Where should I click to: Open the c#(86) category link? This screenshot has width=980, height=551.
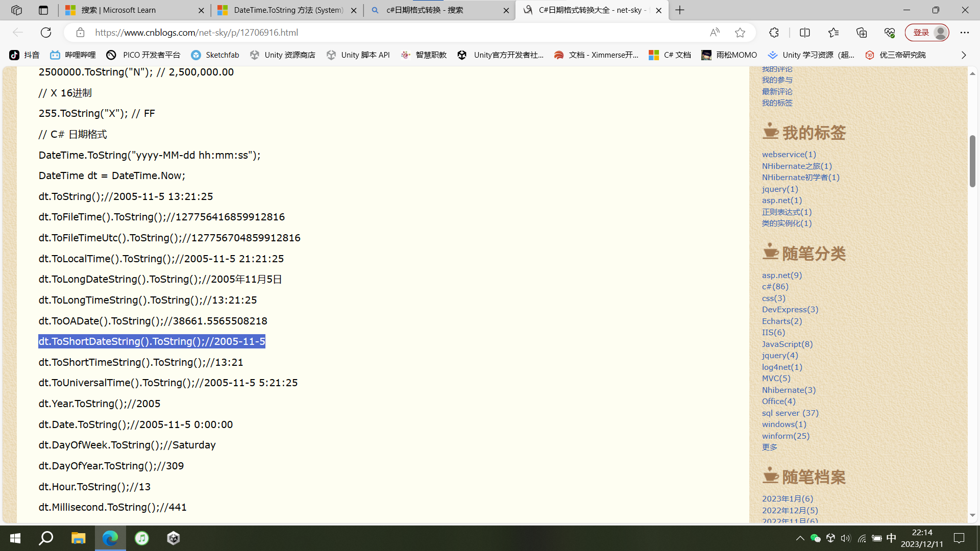775,287
